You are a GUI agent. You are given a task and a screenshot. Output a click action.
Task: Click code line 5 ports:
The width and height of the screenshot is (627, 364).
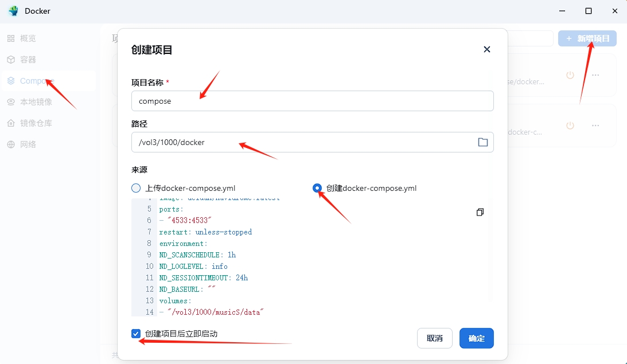coord(171,209)
